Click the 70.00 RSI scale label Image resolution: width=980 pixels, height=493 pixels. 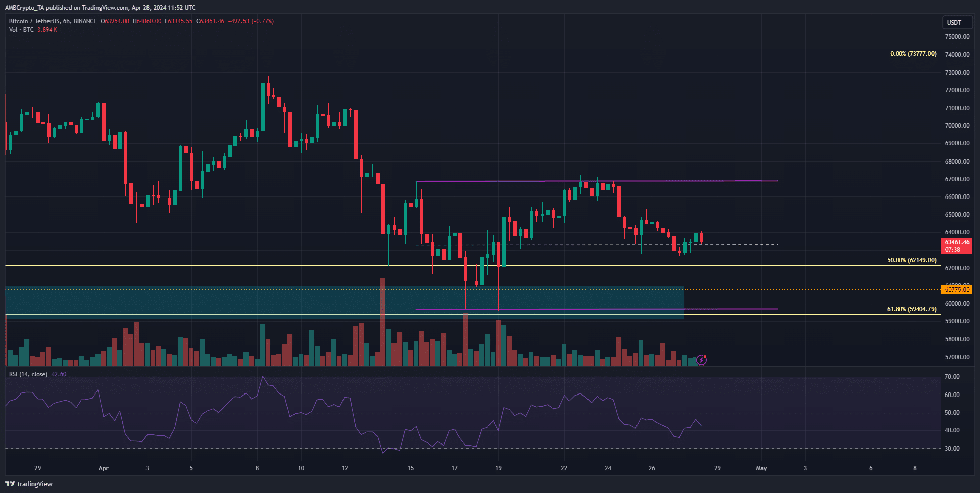click(952, 377)
